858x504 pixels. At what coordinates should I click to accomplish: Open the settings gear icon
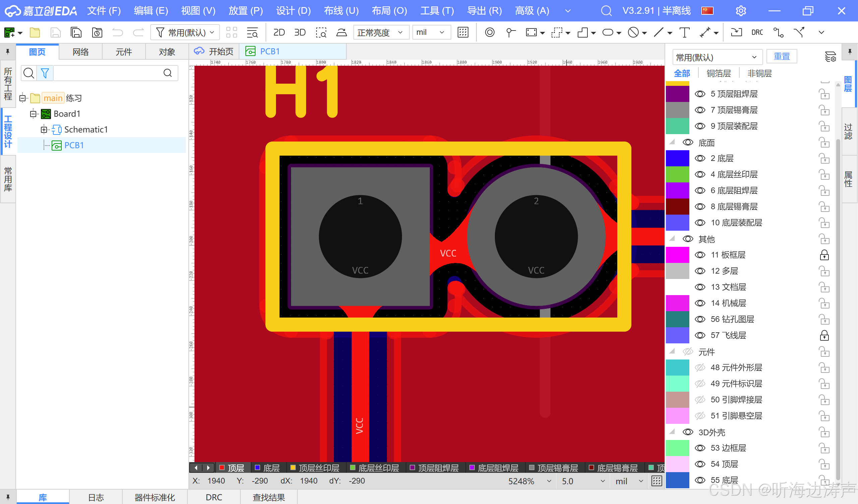(x=741, y=11)
